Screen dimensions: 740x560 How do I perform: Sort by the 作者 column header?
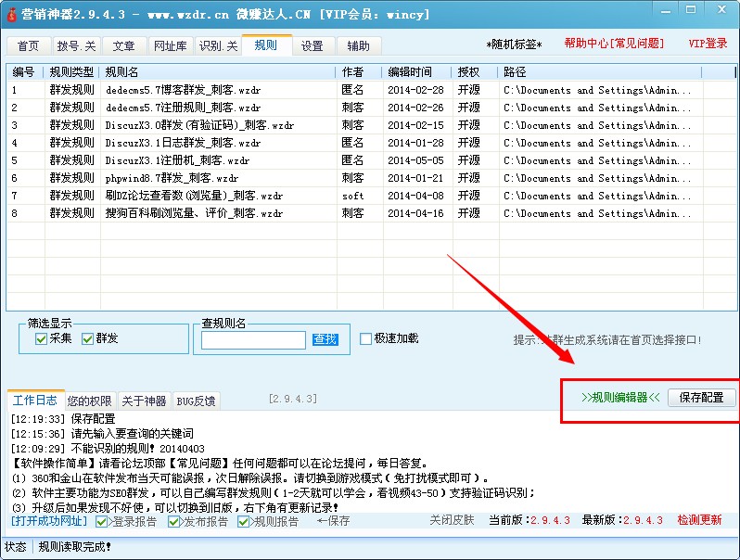(359, 72)
